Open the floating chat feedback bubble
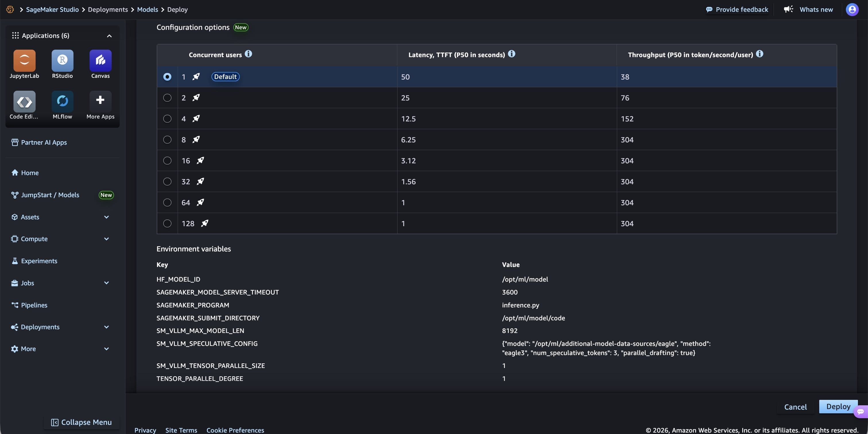Viewport: 868px width, 434px height. coord(861,411)
